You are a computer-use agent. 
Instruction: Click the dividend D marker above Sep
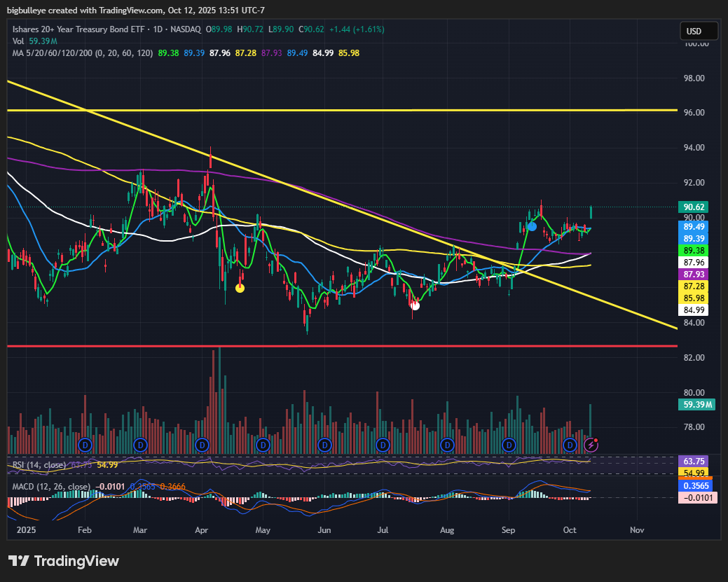click(509, 445)
